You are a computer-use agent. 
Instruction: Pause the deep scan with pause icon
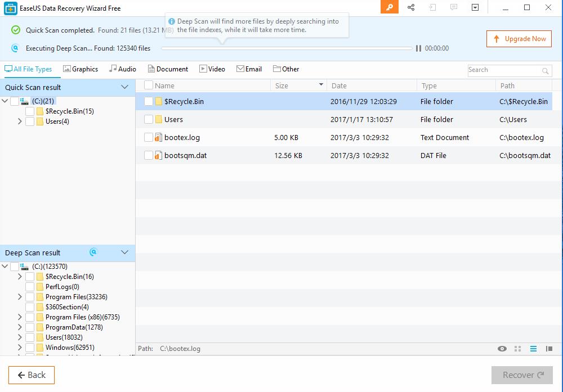[418, 48]
